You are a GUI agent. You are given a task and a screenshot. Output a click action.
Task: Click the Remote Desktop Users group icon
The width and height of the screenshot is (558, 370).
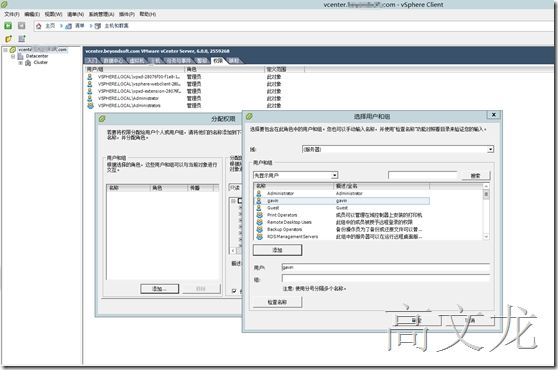click(259, 222)
